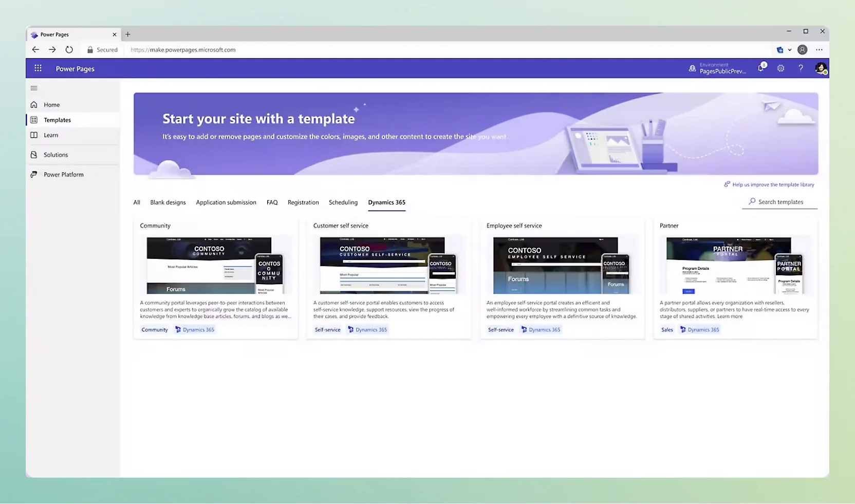Image resolution: width=855 pixels, height=504 pixels.
Task: Open the Employee self service template thumbnail
Action: 562,265
